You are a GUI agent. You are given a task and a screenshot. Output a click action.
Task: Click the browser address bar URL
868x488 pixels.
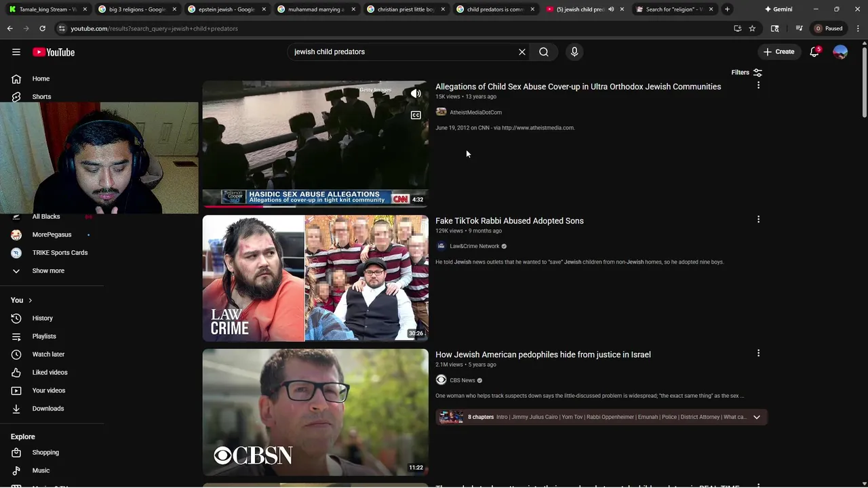(x=154, y=28)
